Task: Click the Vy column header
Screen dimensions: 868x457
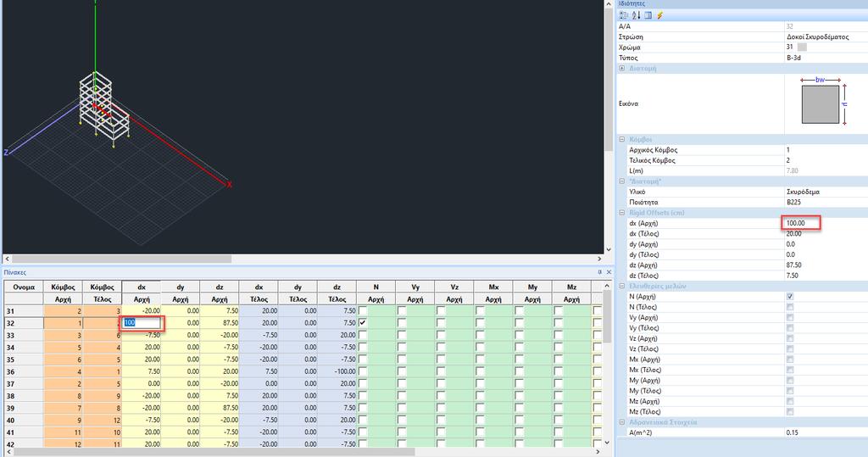Action: click(x=415, y=287)
